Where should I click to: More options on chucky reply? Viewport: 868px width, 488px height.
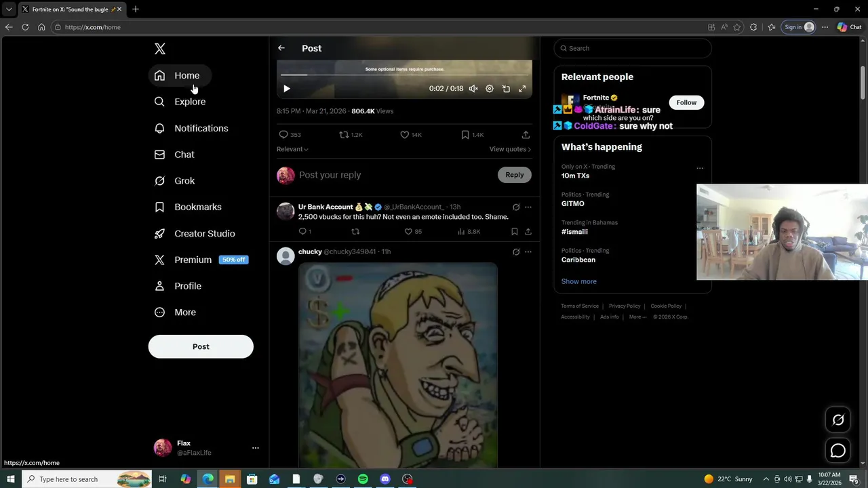coord(528,251)
